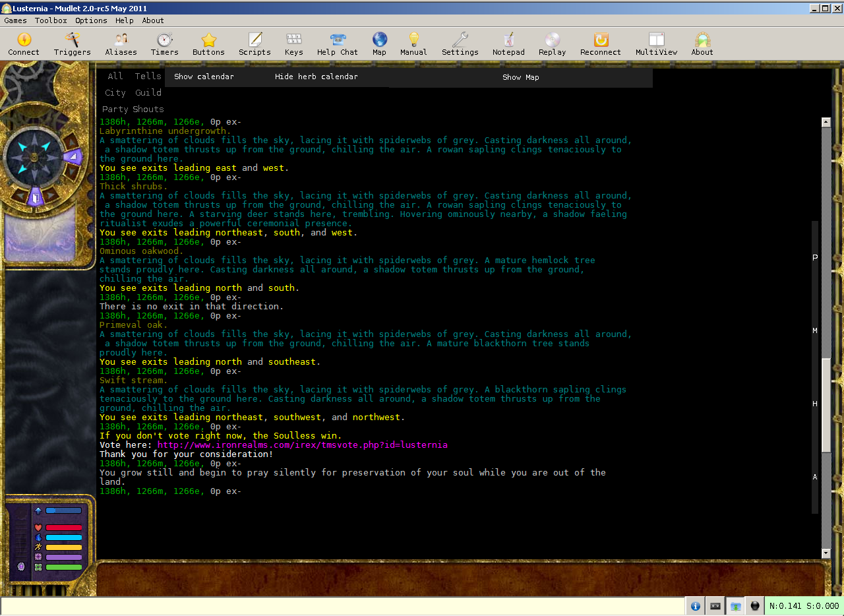
Task: Click the folder download log icon
Action: tap(735, 605)
